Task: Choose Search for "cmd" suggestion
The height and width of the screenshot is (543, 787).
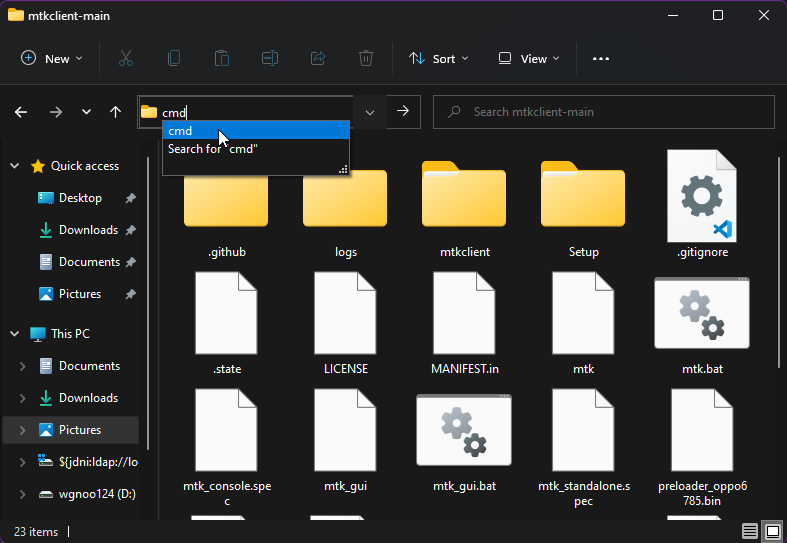Action: click(x=256, y=149)
